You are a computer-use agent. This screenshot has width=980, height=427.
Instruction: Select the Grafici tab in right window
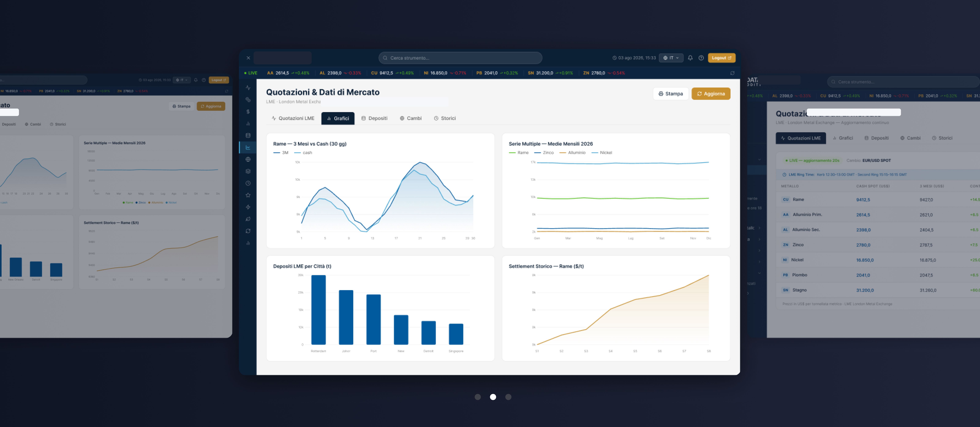point(843,138)
